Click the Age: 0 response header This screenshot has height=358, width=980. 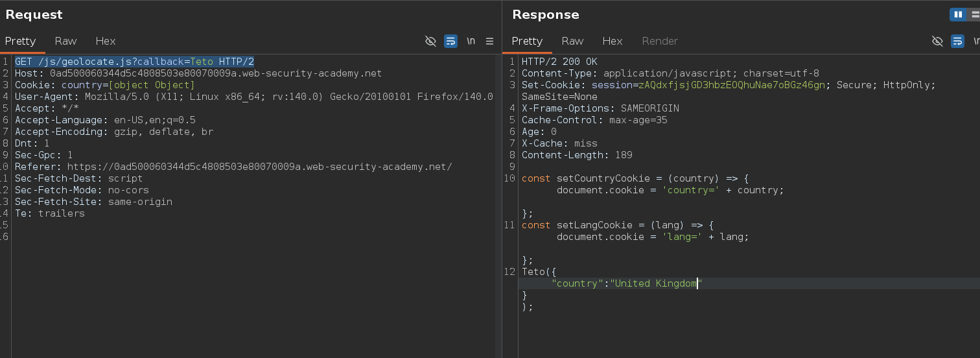point(539,132)
